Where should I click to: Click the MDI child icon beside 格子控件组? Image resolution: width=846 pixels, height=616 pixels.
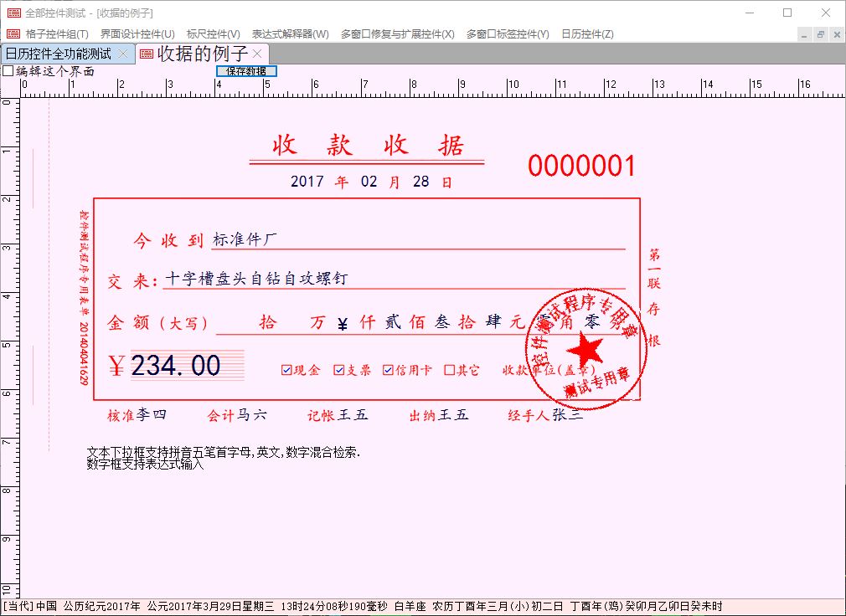pyautogui.click(x=13, y=34)
